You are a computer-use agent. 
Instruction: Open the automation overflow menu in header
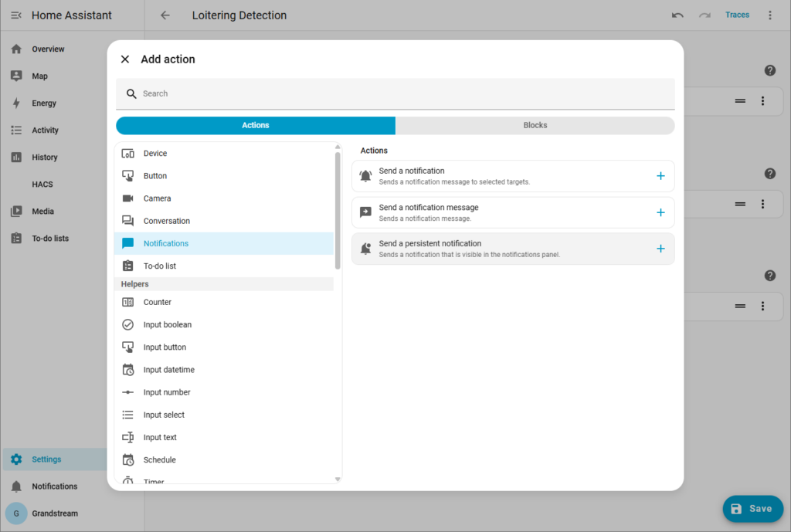coord(770,15)
